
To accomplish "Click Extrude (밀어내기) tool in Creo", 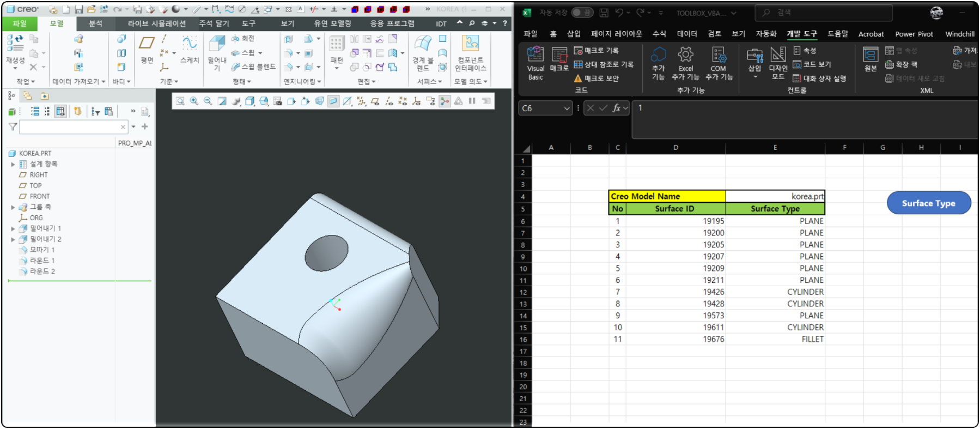I will click(217, 53).
